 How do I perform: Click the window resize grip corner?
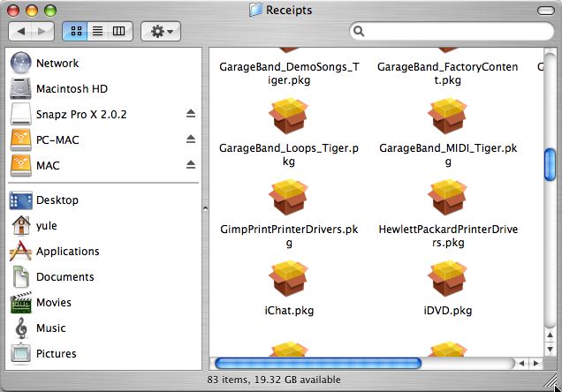[x=551, y=381]
